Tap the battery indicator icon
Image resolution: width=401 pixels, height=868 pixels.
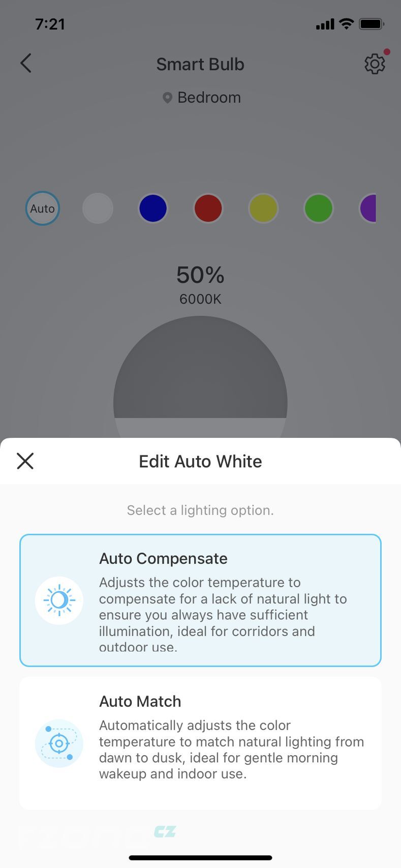coord(372,24)
